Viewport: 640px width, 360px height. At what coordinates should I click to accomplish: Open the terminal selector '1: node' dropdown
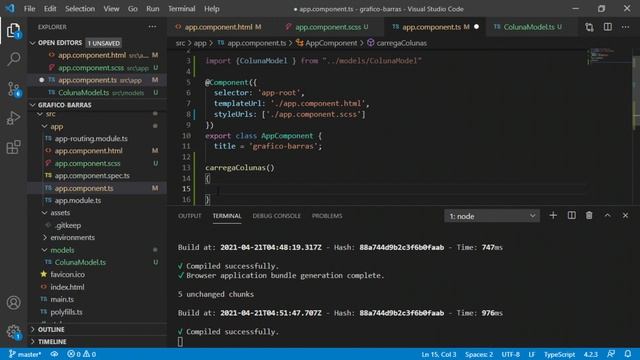pyautogui.click(x=492, y=216)
